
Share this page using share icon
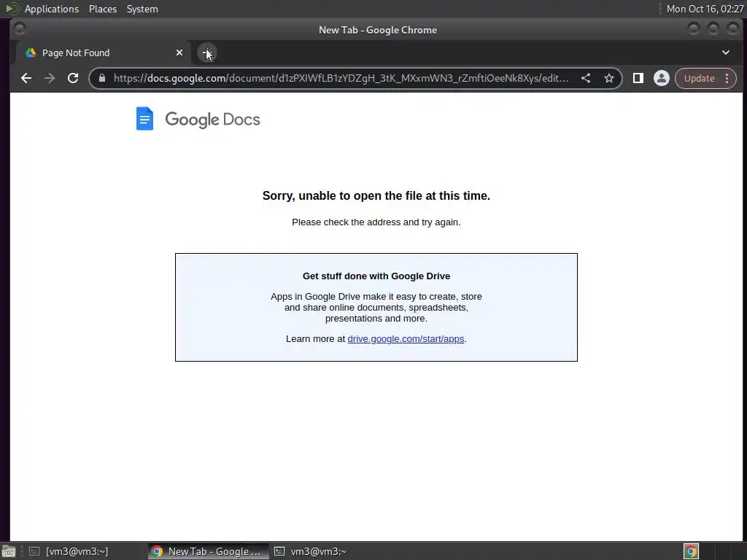(x=586, y=79)
